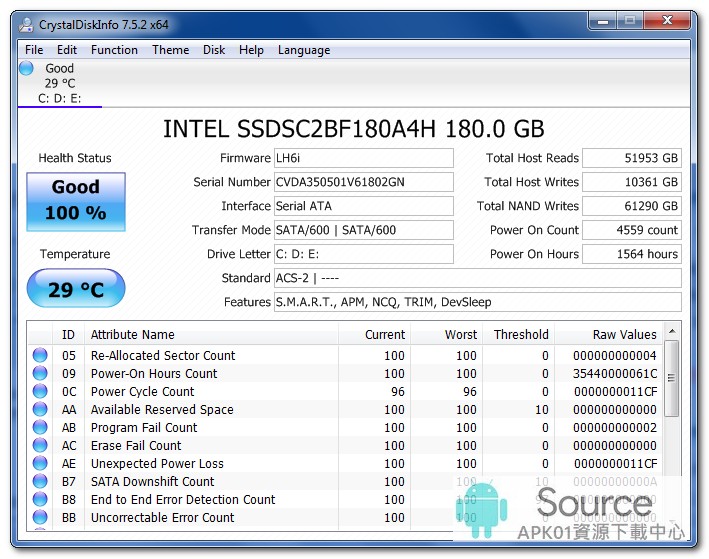Click the CrystalDiskInfo title bar app icon
This screenshot has height=559, width=709.
[26, 24]
